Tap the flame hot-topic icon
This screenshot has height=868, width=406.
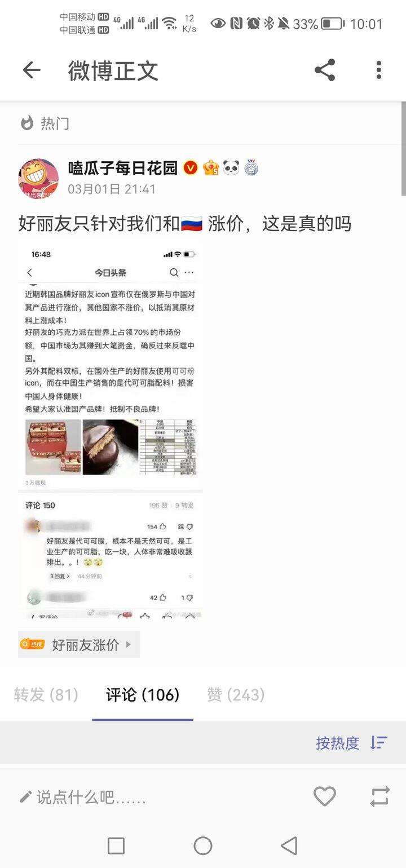click(27, 123)
